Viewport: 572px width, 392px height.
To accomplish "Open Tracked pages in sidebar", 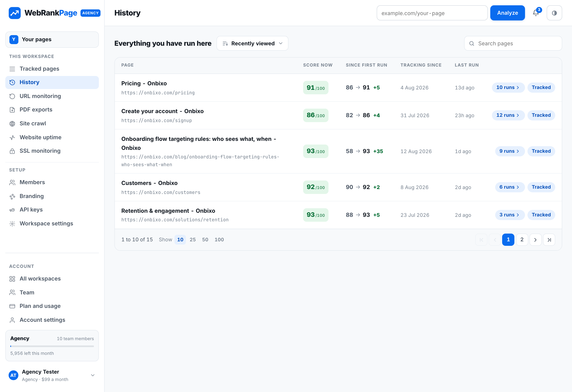I will point(52,69).
